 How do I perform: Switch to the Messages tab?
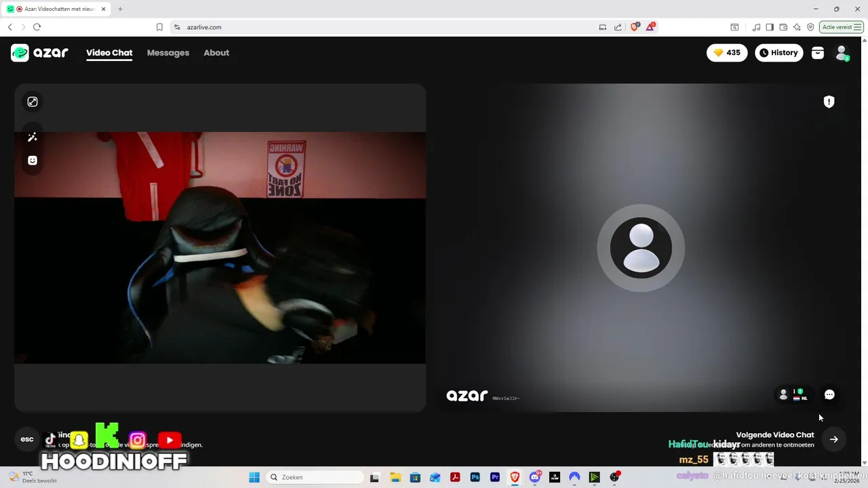point(168,53)
